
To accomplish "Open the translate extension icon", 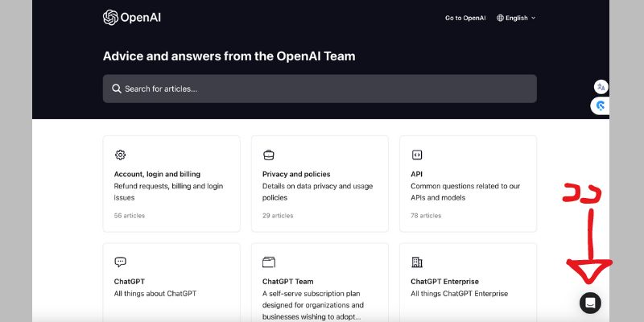I will (601, 87).
